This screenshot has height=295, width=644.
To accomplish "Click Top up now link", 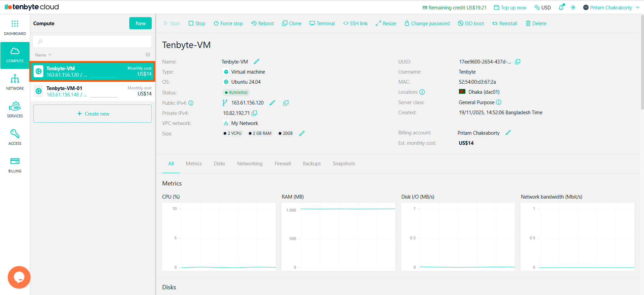I will pyautogui.click(x=510, y=7).
